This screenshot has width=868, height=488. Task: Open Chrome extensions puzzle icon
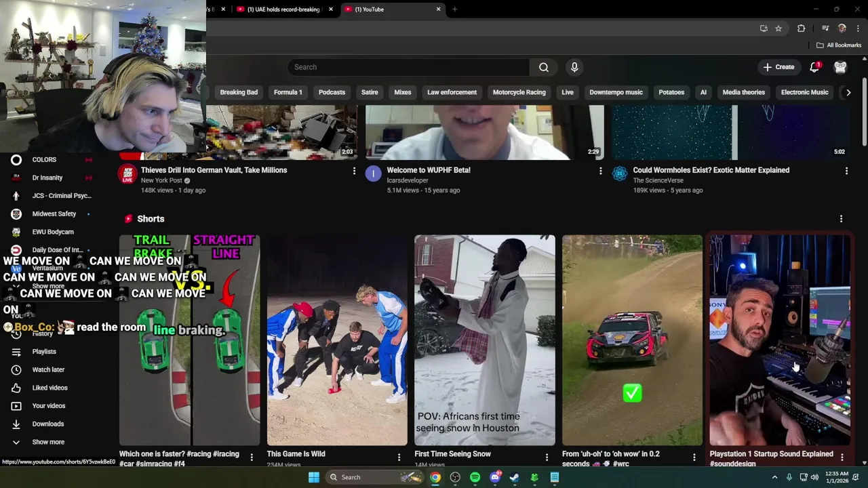[801, 28]
